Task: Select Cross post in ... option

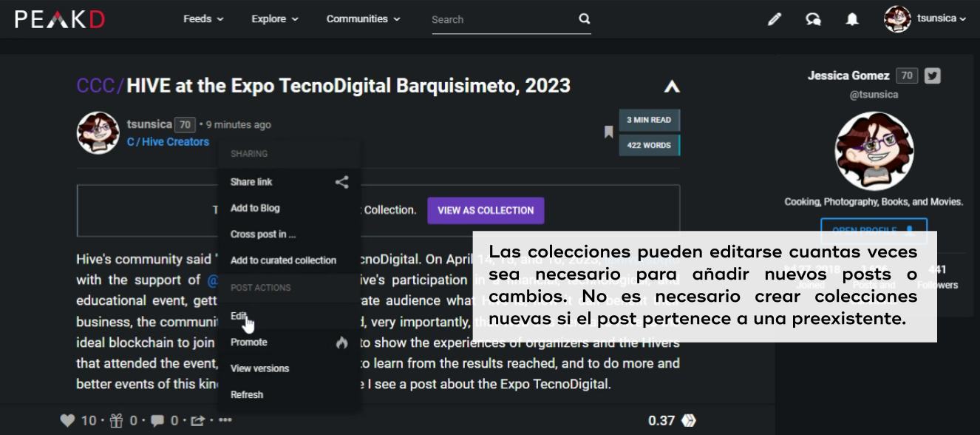Action: (x=263, y=235)
